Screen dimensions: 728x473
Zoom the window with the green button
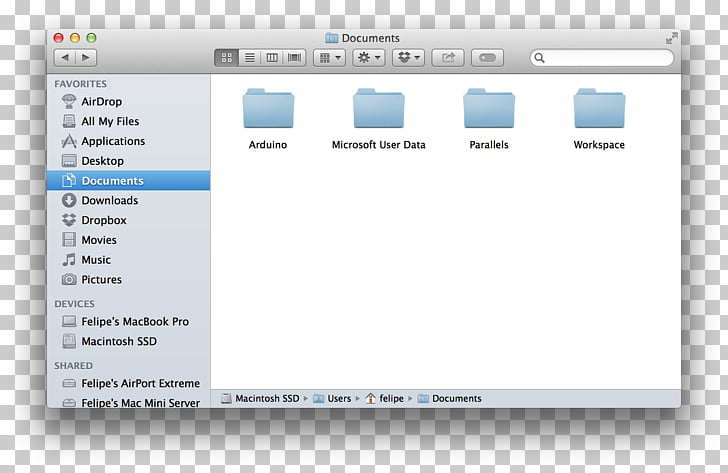pyautogui.click(x=91, y=38)
